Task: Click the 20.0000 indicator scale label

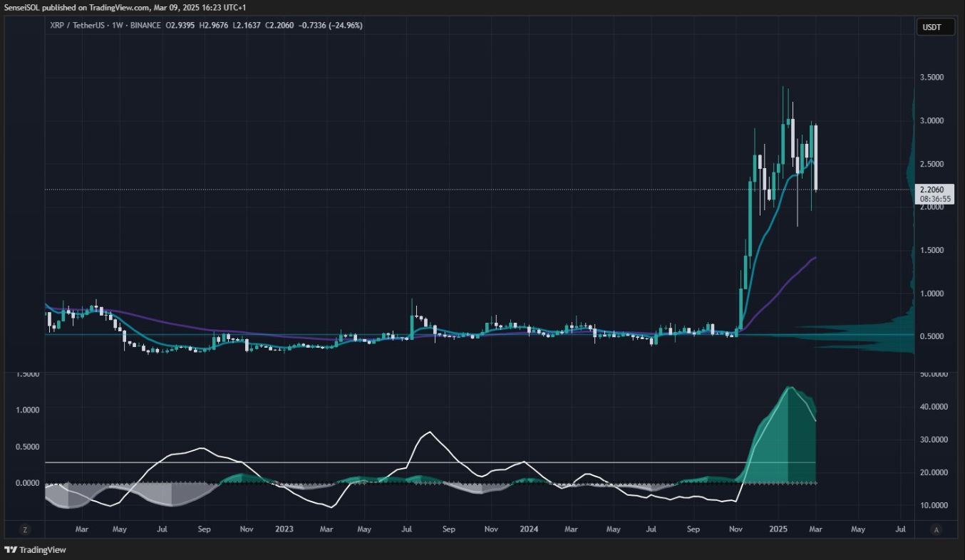Action: click(932, 472)
